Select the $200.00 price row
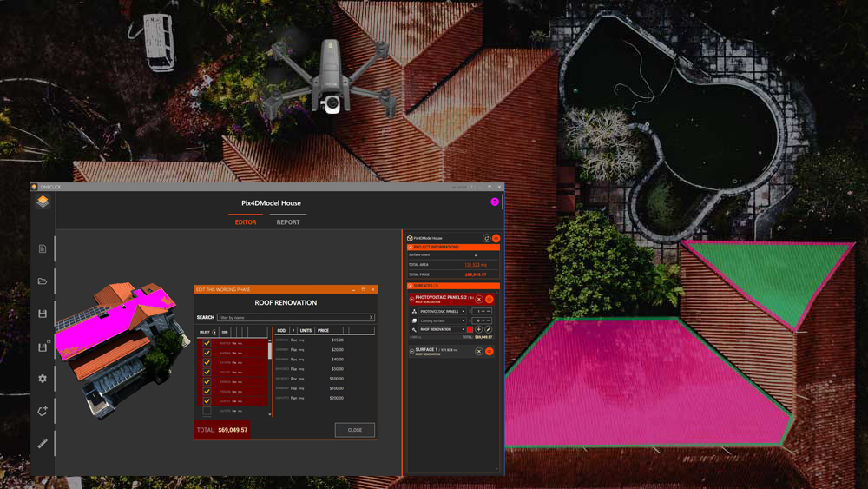This screenshot has width=868, height=489. (325, 398)
